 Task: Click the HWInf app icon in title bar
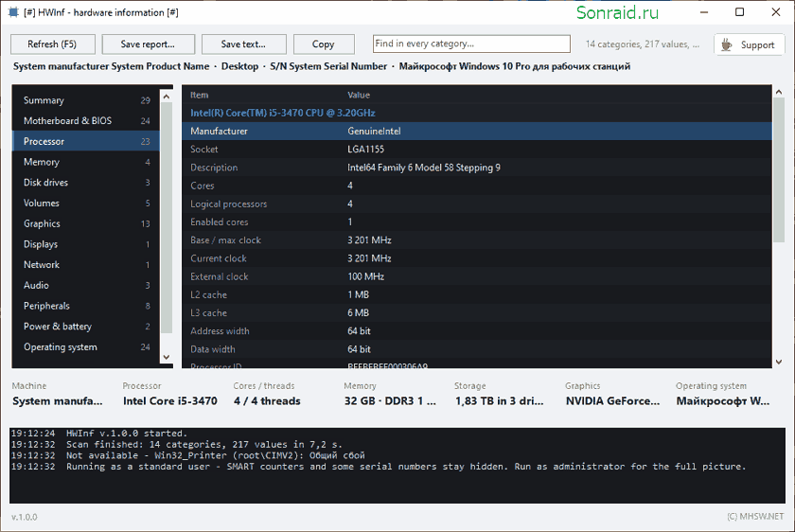click(x=13, y=12)
